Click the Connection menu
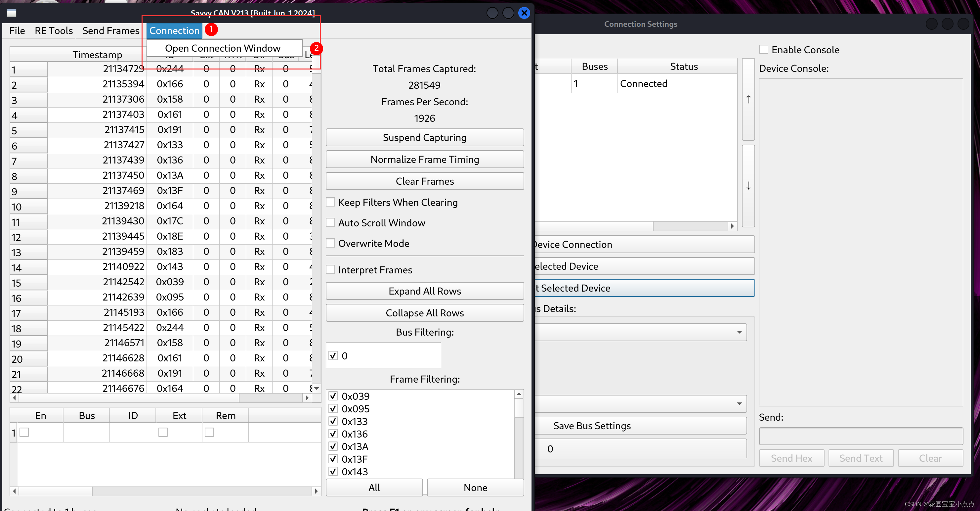The width and height of the screenshot is (980, 511). (174, 30)
